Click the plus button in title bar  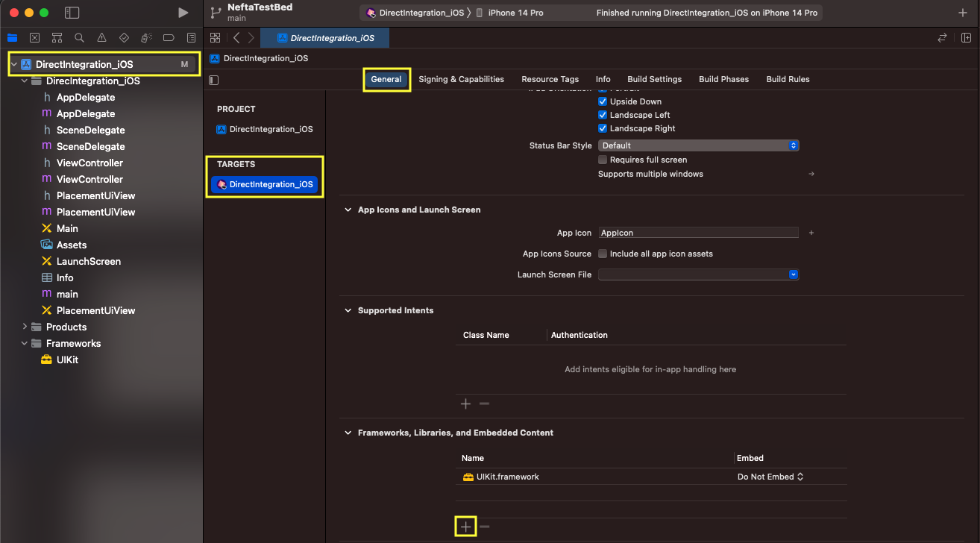[x=962, y=13]
